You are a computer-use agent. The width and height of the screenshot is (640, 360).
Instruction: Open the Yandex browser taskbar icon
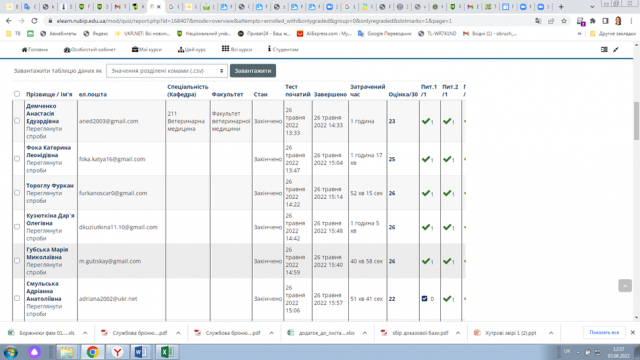117,352
